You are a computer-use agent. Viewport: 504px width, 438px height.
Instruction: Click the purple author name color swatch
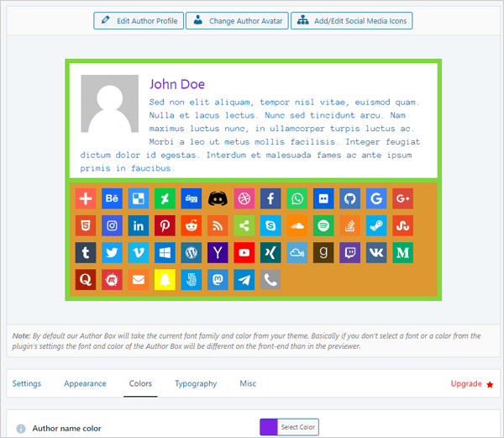pyautogui.click(x=269, y=427)
